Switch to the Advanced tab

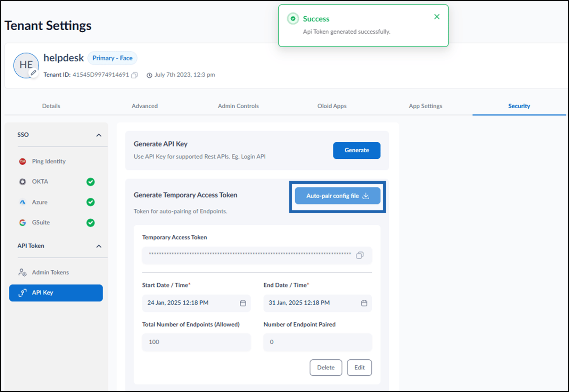pos(145,106)
